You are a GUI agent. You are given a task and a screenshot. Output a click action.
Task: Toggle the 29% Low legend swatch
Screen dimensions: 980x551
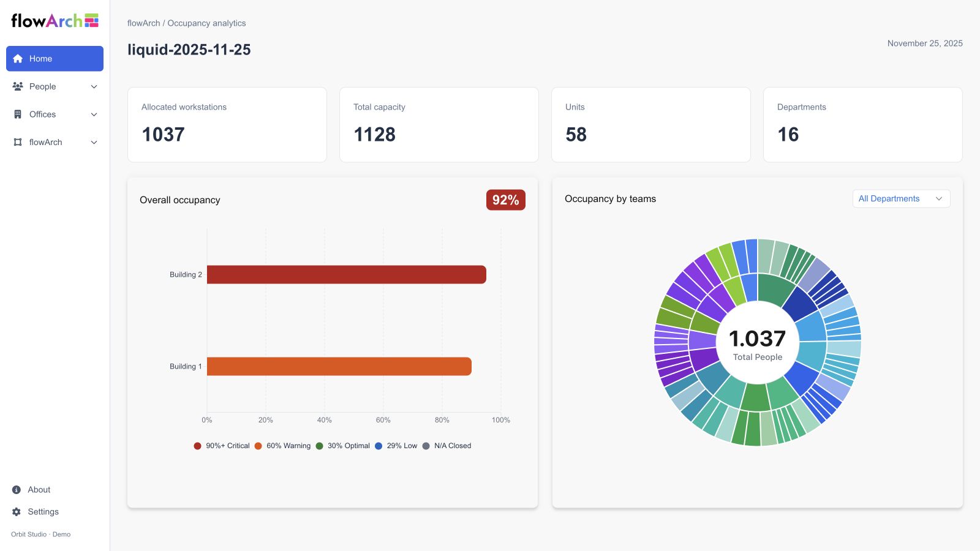[x=379, y=446]
